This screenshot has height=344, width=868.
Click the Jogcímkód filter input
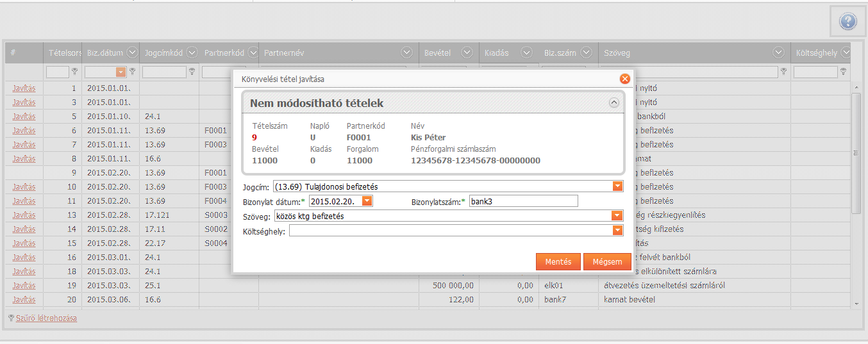pos(164,72)
